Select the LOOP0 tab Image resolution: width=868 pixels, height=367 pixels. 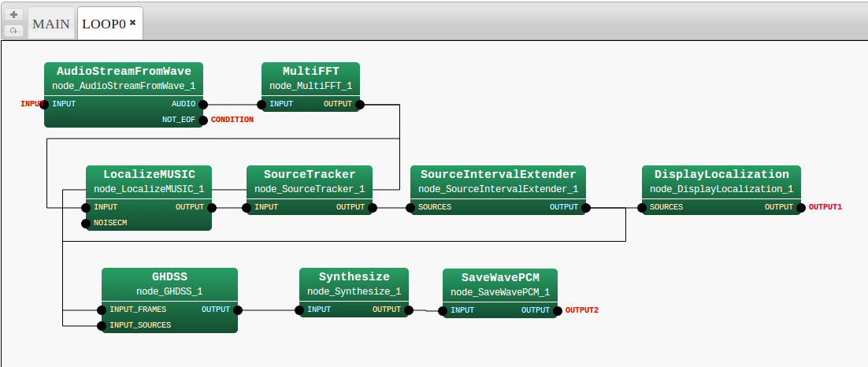point(104,24)
